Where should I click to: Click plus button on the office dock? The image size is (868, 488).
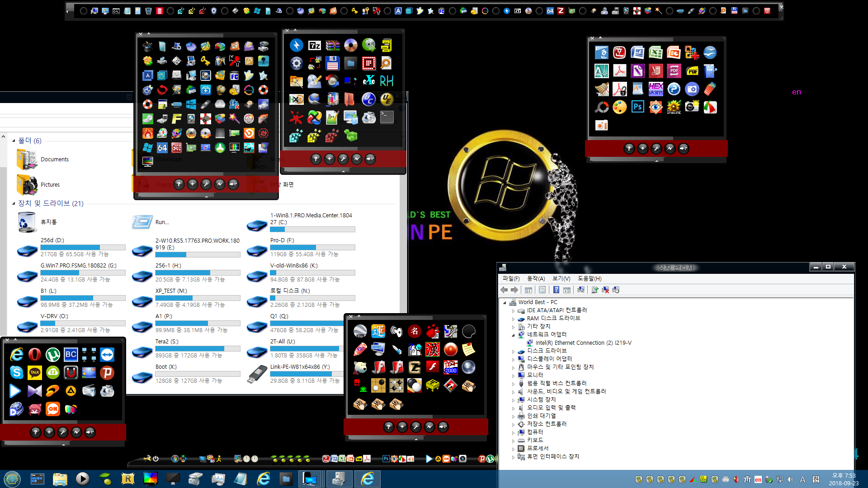tap(642, 148)
